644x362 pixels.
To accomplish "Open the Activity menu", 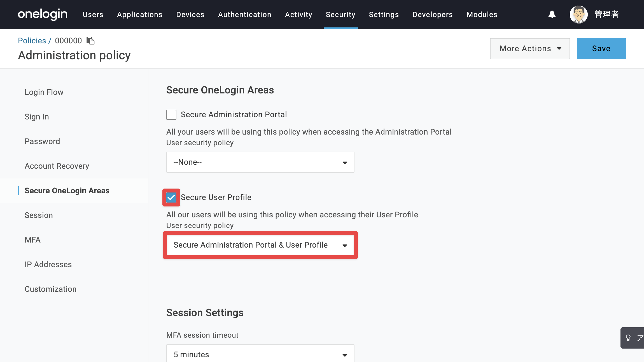I will coord(299,15).
